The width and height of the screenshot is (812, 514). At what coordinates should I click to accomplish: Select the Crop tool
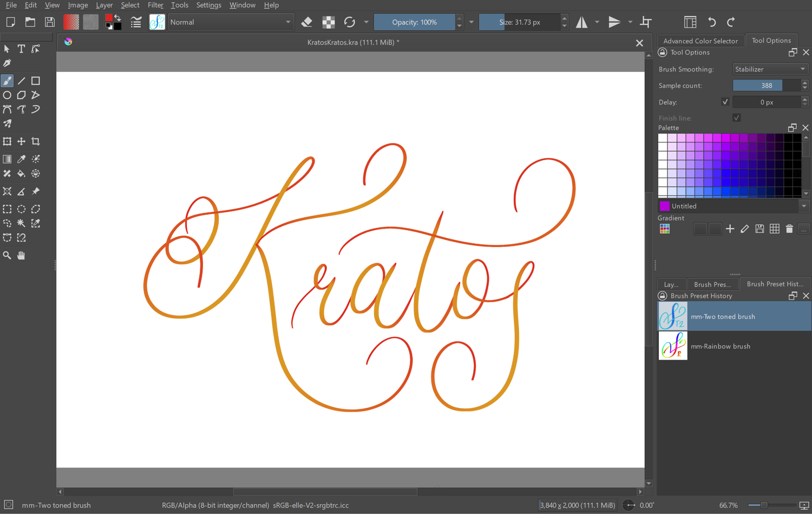coord(36,141)
